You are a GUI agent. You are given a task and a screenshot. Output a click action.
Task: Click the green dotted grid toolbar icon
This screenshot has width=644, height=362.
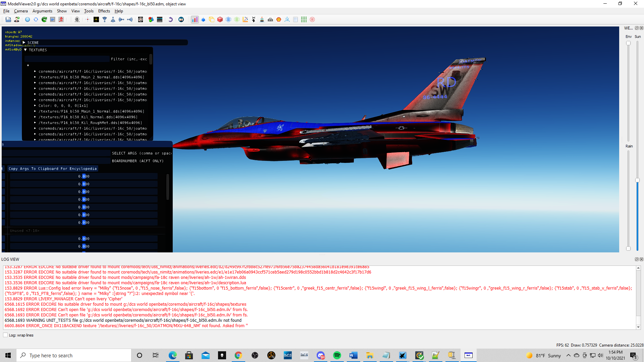tap(304, 20)
